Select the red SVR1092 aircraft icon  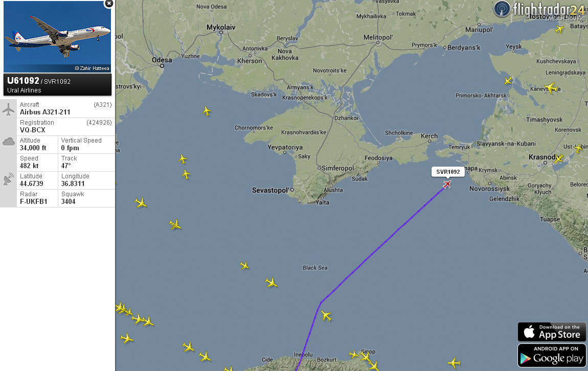[x=447, y=184]
